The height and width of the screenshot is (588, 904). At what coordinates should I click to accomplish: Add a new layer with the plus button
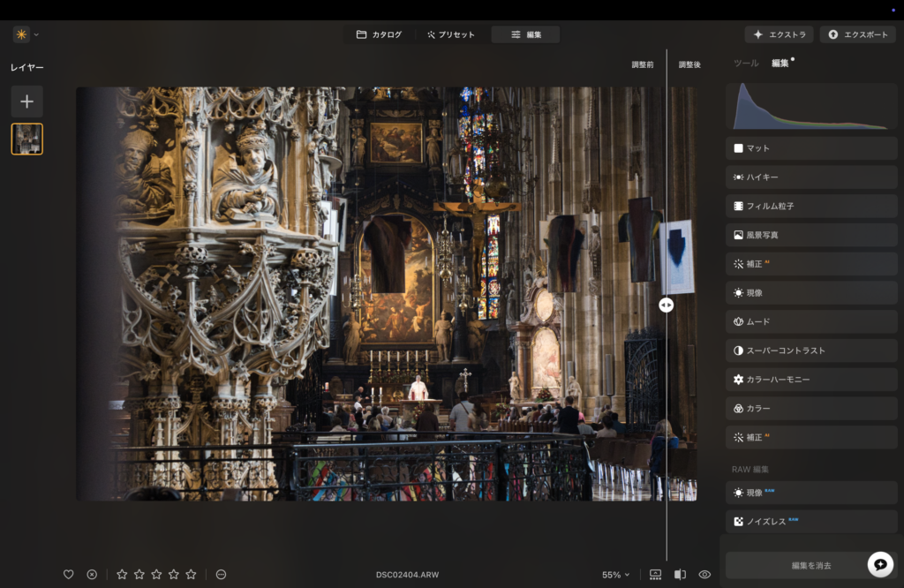click(26, 102)
